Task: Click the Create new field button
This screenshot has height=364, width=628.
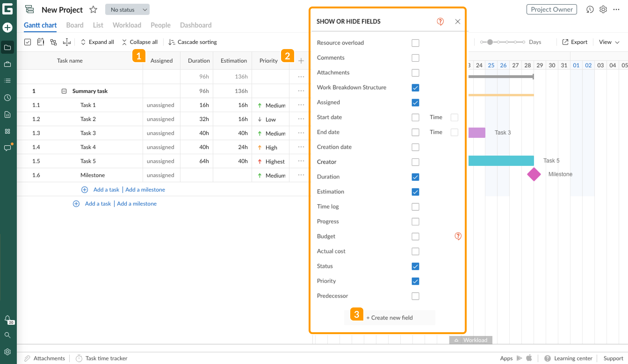Action: [390, 318]
